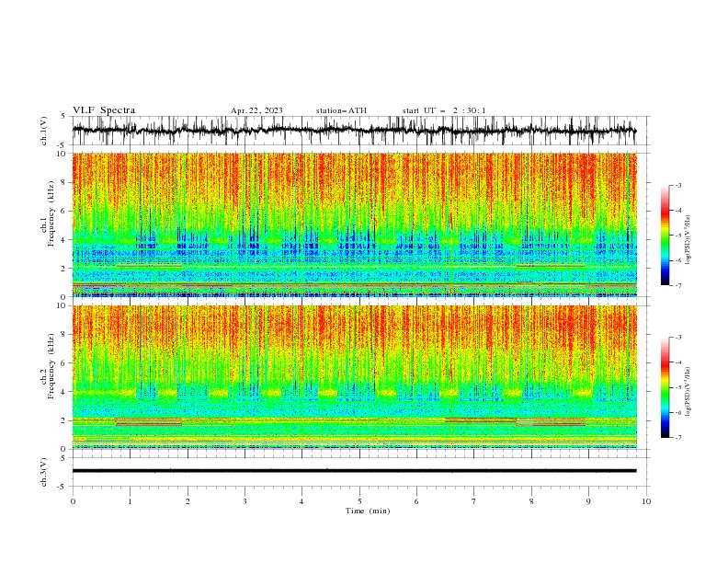
Task: Click the ch.1 spectrogram panel
Action: coord(354,224)
